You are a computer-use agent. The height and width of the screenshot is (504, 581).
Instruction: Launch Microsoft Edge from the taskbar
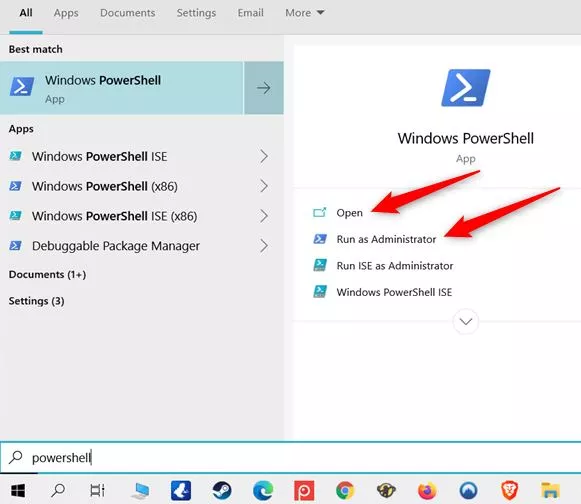[263, 491]
